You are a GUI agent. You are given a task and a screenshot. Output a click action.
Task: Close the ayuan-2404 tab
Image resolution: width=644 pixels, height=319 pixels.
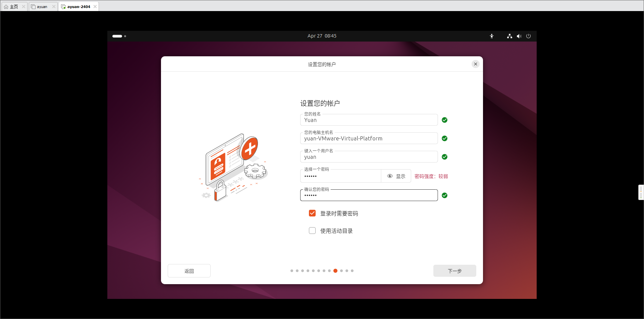[x=95, y=7]
